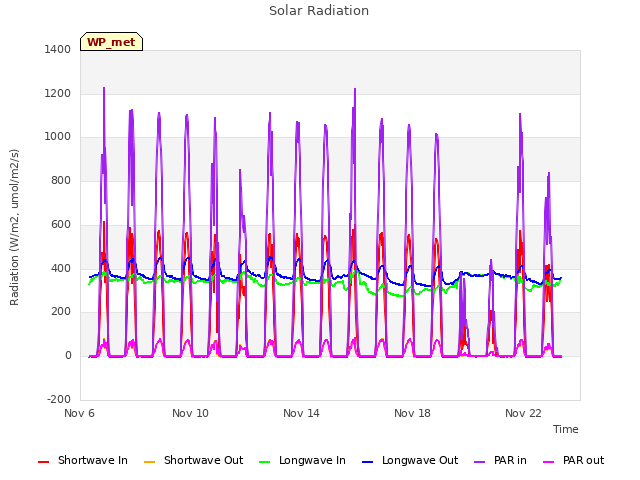Click the purple PAR in color marker

click(x=480, y=462)
